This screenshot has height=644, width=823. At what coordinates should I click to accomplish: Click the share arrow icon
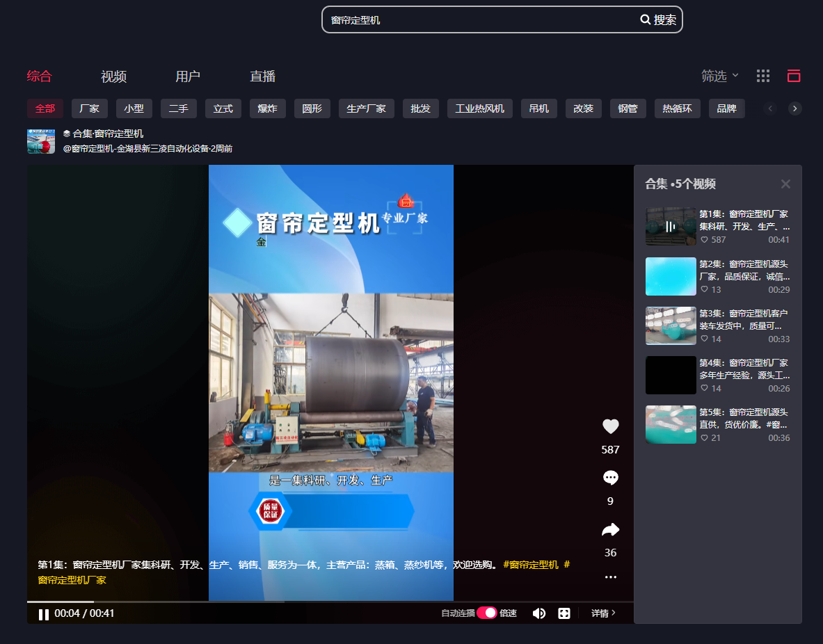pyautogui.click(x=610, y=530)
